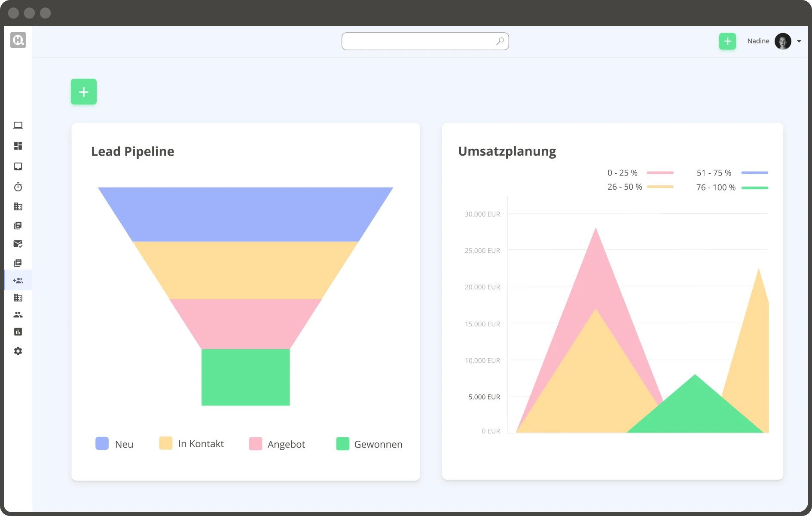Click the yellow In Kontakt legend swatch

(166, 443)
